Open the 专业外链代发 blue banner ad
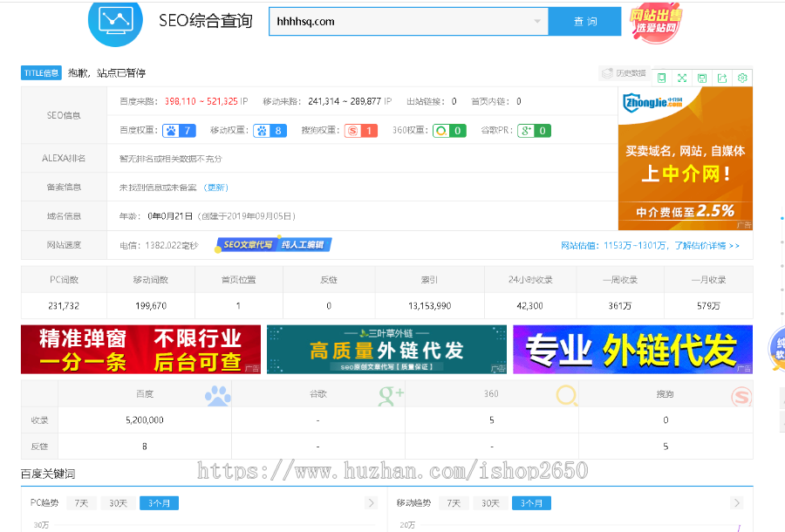Screen dimensions: 785x532 click(633, 350)
